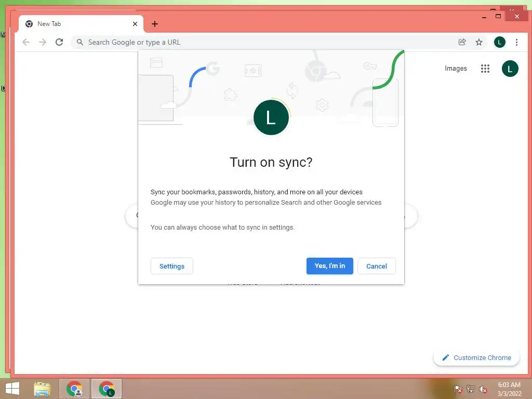Reload the page

point(59,42)
